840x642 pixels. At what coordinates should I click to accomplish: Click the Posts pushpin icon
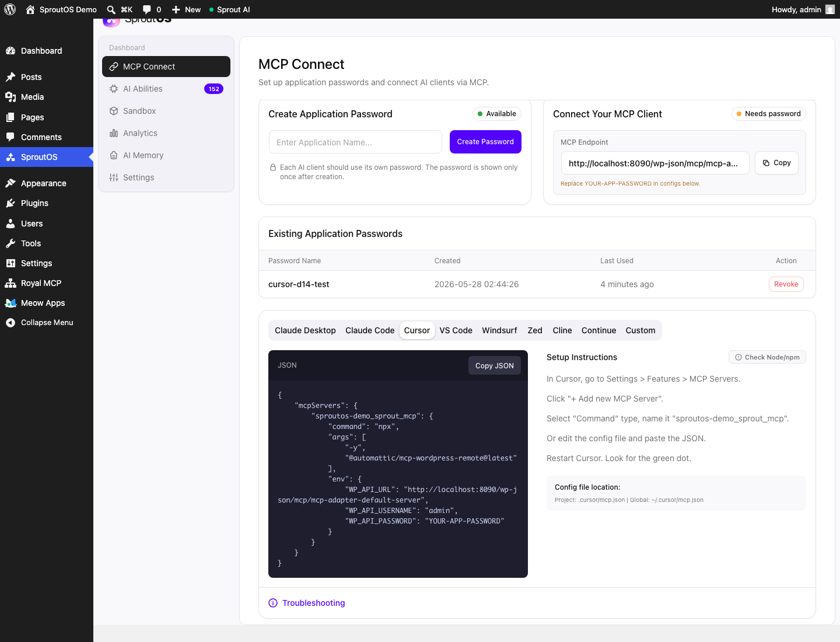(x=10, y=77)
